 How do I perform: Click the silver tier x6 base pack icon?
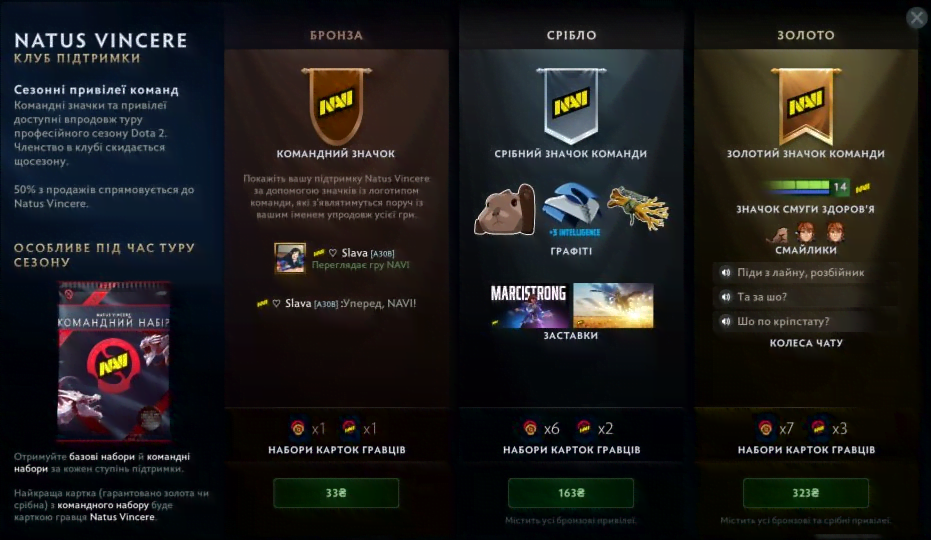[x=530, y=428]
